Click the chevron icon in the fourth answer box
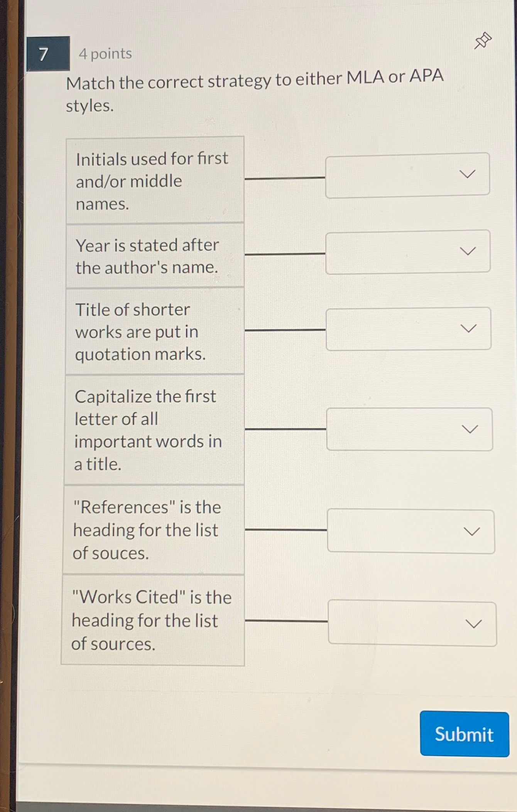This screenshot has width=517, height=812. pos(470,428)
